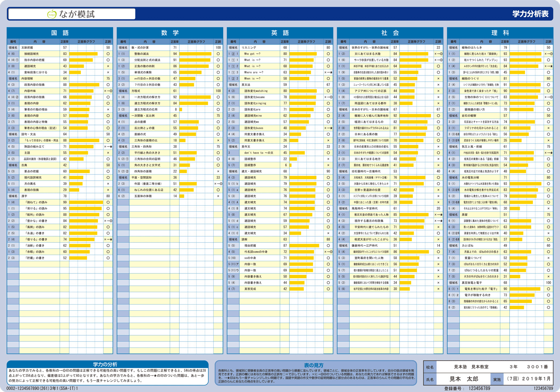Click the 接続語補充 row label

32,54
